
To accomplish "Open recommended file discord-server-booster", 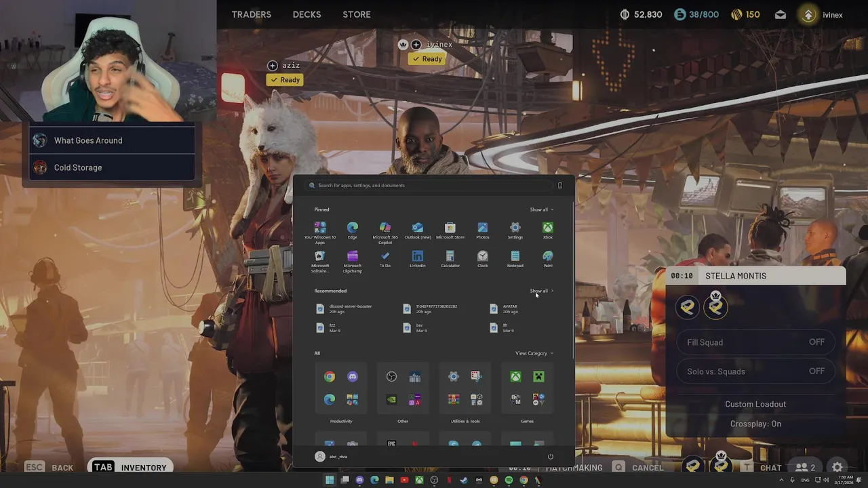I will (x=344, y=308).
